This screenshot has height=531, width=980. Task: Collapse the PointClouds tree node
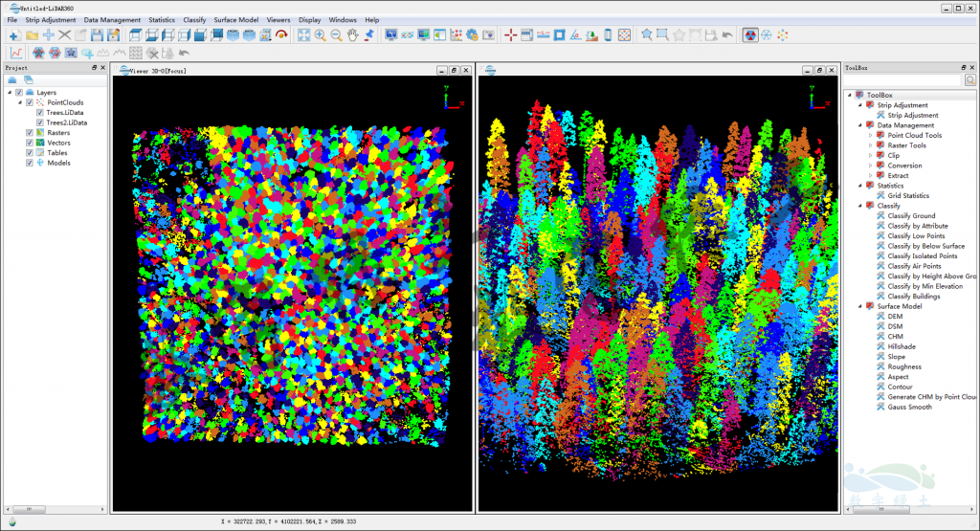[x=20, y=102]
